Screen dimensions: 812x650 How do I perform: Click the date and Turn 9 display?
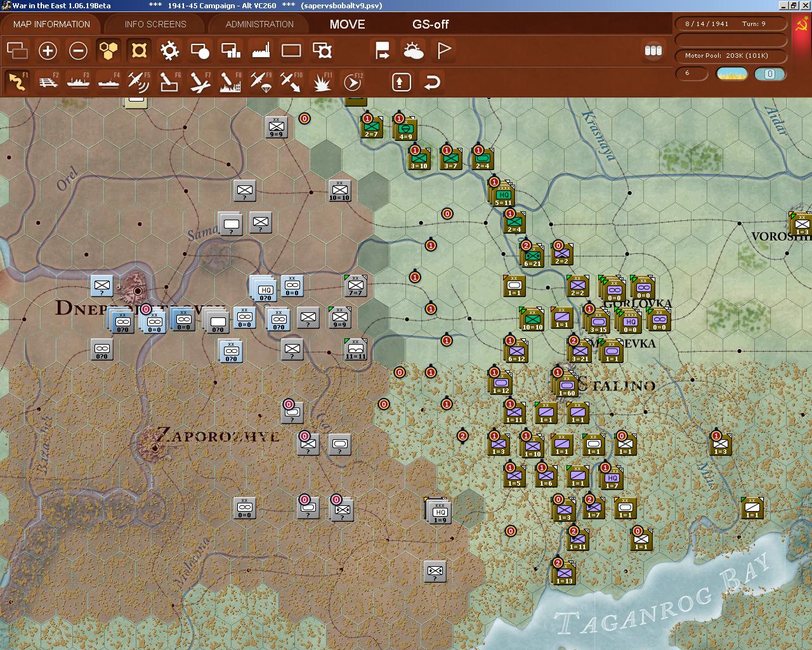click(x=731, y=23)
